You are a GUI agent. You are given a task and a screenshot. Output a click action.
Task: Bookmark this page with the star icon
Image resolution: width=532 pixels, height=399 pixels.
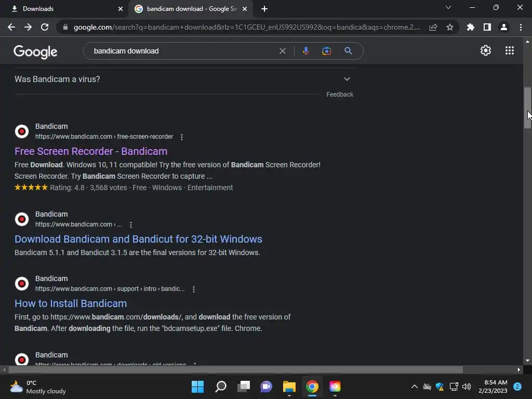click(x=450, y=27)
